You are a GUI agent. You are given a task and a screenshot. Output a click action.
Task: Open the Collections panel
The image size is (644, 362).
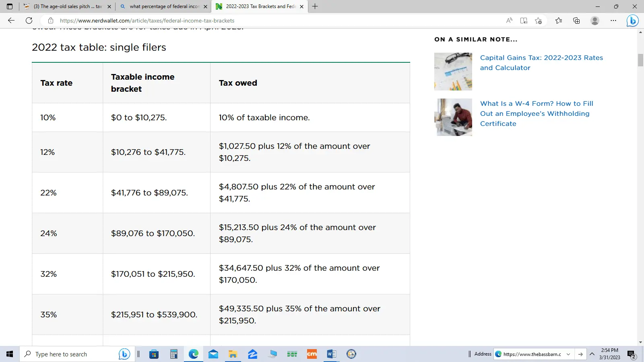point(576,21)
